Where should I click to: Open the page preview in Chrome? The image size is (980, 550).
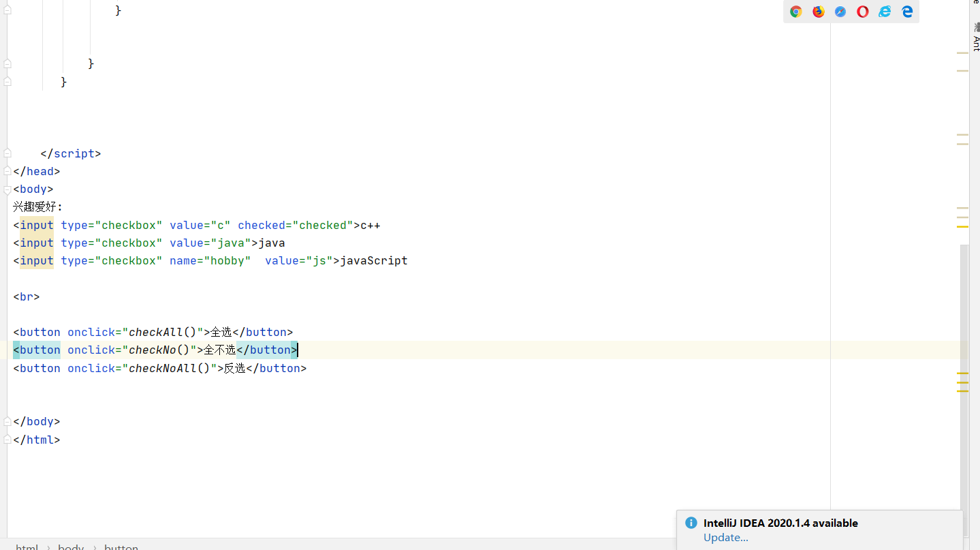795,12
